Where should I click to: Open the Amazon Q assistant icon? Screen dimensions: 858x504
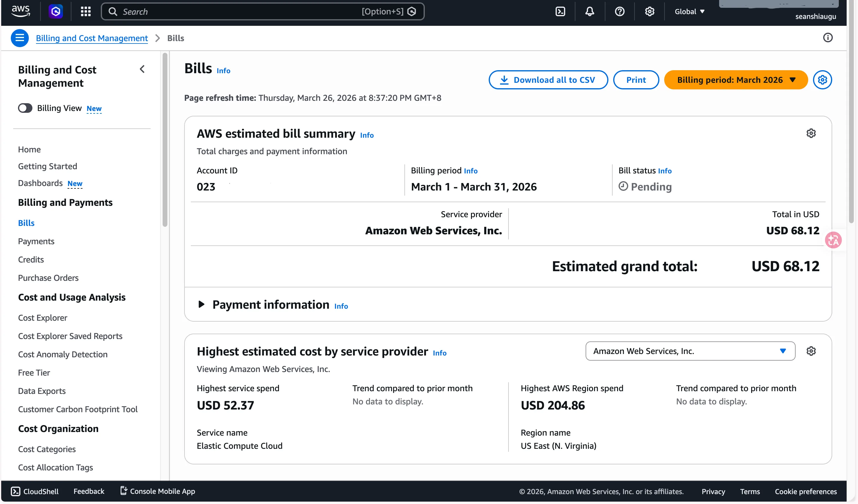pos(56,12)
